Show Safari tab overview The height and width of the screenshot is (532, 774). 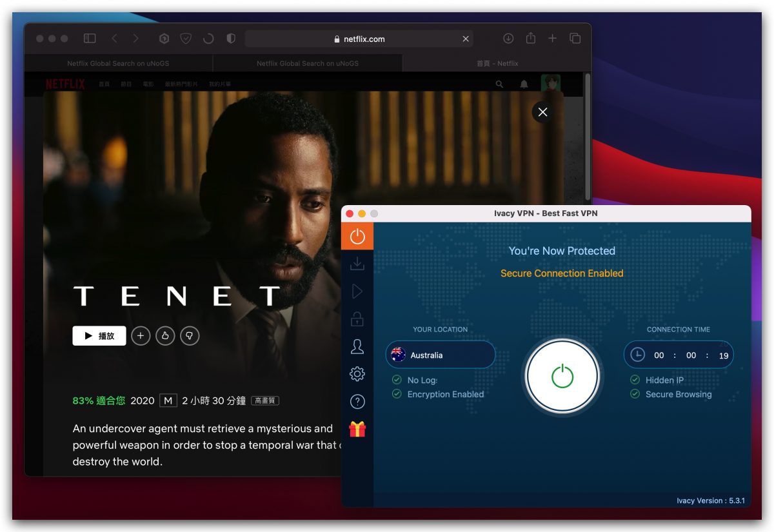[575, 39]
